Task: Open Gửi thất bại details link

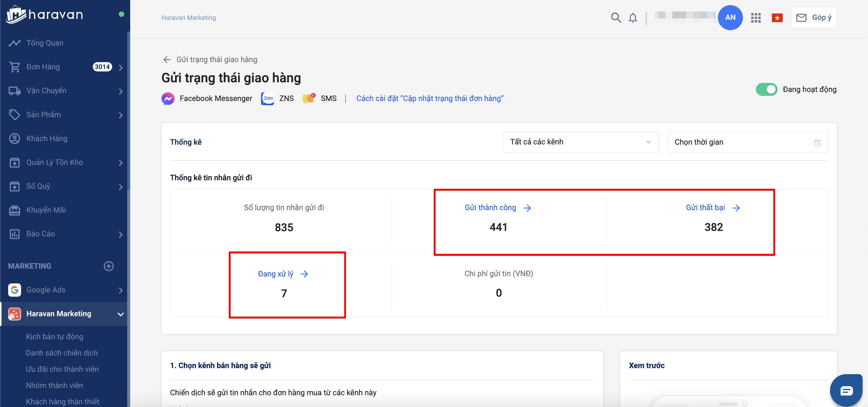Action: [x=713, y=207]
